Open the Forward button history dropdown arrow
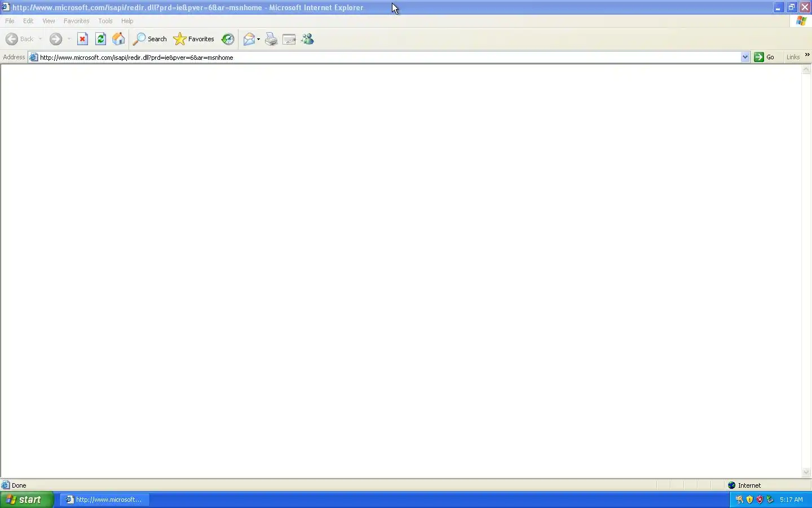The width and height of the screenshot is (812, 508). coord(69,39)
